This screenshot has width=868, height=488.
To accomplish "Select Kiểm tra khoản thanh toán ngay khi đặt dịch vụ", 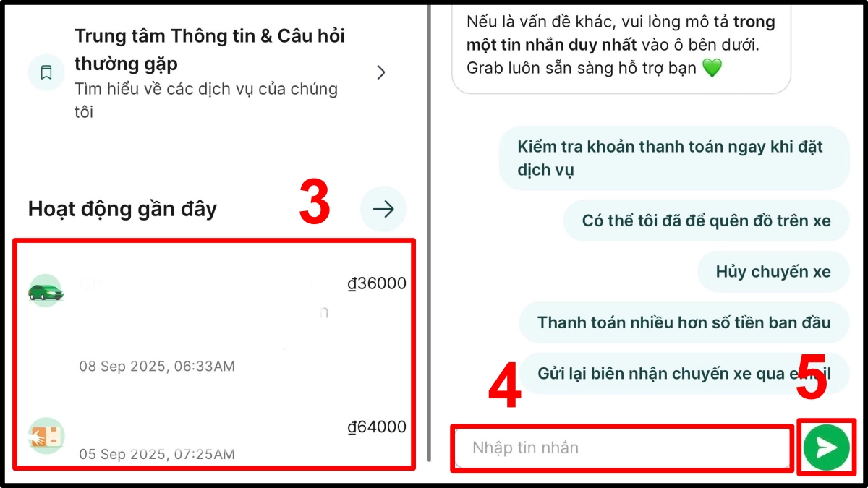I will click(x=674, y=158).
